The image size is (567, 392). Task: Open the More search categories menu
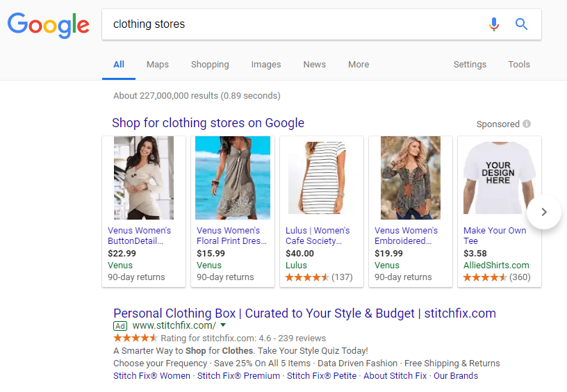tap(359, 64)
